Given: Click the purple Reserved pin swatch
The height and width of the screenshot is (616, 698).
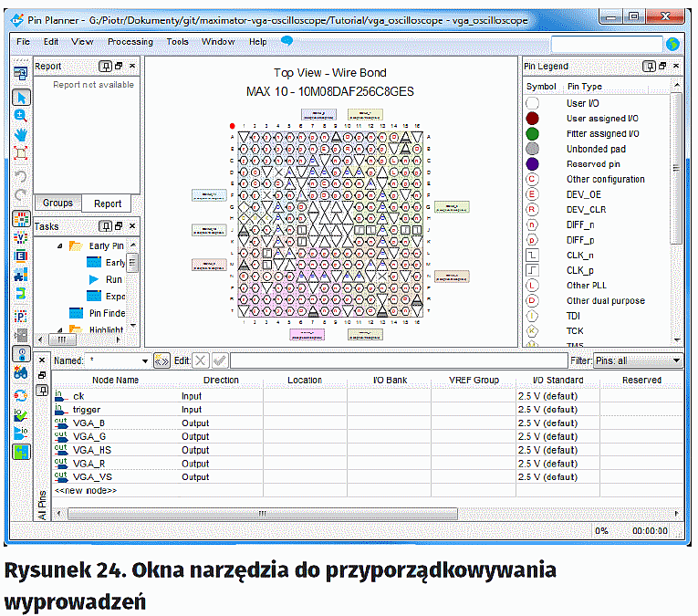Looking at the screenshot, I should coord(533,164).
